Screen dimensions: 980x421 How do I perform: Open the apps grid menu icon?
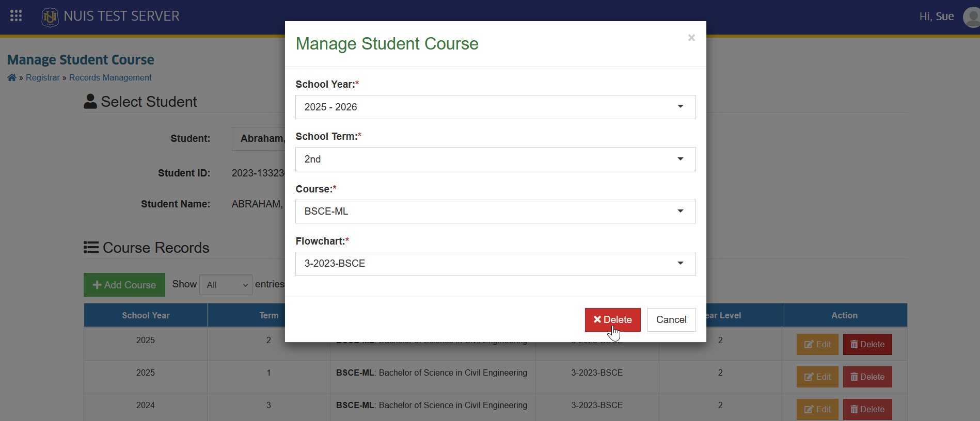(x=16, y=16)
